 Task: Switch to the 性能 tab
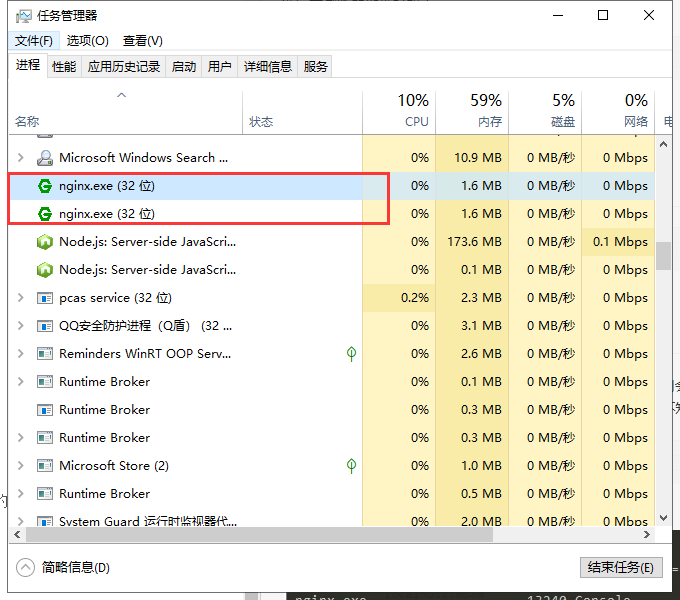click(x=64, y=67)
